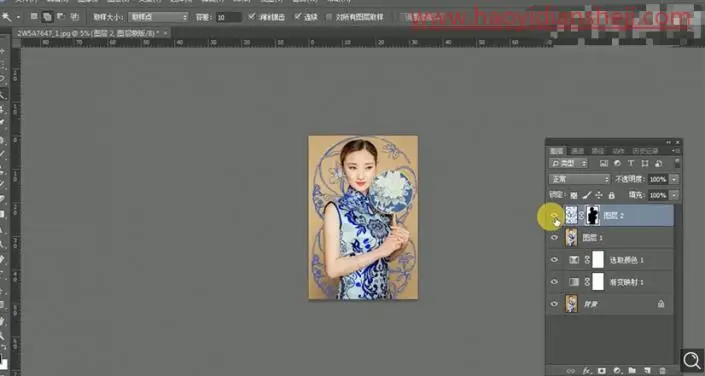Screen dimensions: 705x376
Task: Open the opacity slider arrow
Action: 674,179
